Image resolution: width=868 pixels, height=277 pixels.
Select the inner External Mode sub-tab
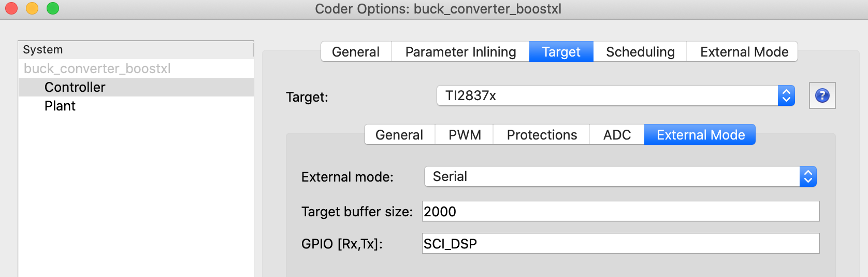pyautogui.click(x=700, y=135)
